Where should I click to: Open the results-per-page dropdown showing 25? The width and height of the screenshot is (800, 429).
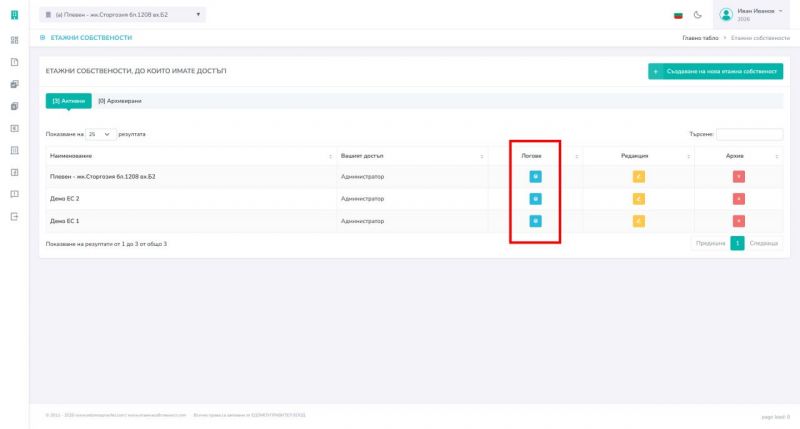pos(101,134)
